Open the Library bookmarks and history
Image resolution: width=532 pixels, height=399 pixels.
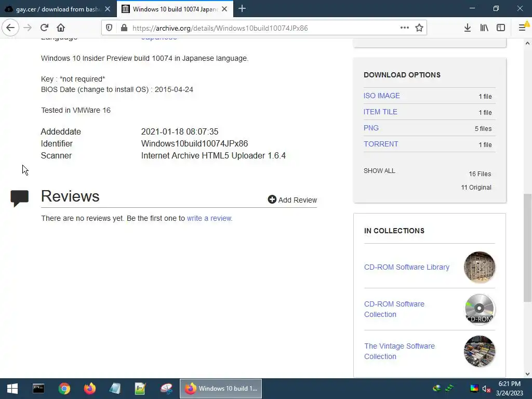pos(484,28)
